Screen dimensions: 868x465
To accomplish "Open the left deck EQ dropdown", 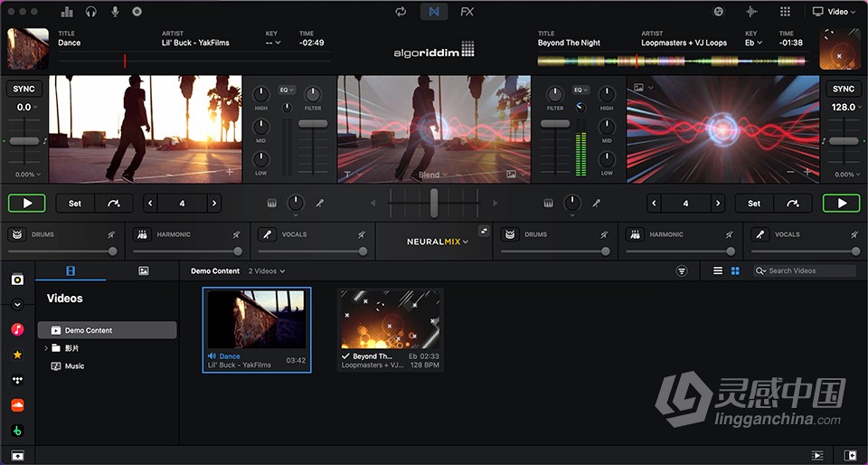I will coord(287,90).
